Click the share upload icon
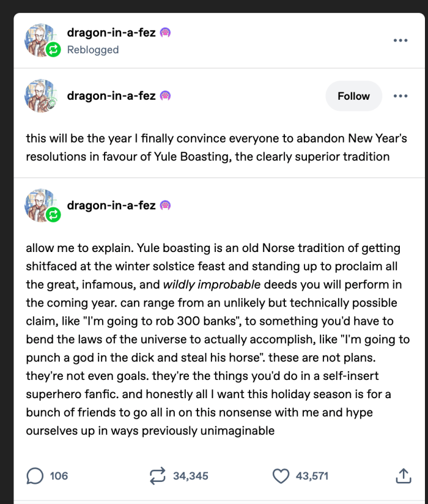 (402, 476)
